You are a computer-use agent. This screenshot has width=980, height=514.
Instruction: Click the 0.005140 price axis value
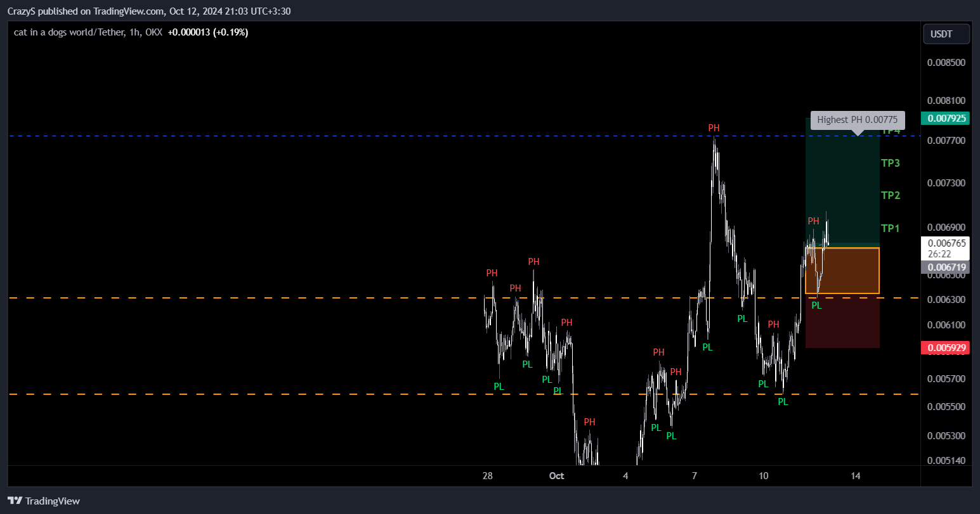(946, 460)
